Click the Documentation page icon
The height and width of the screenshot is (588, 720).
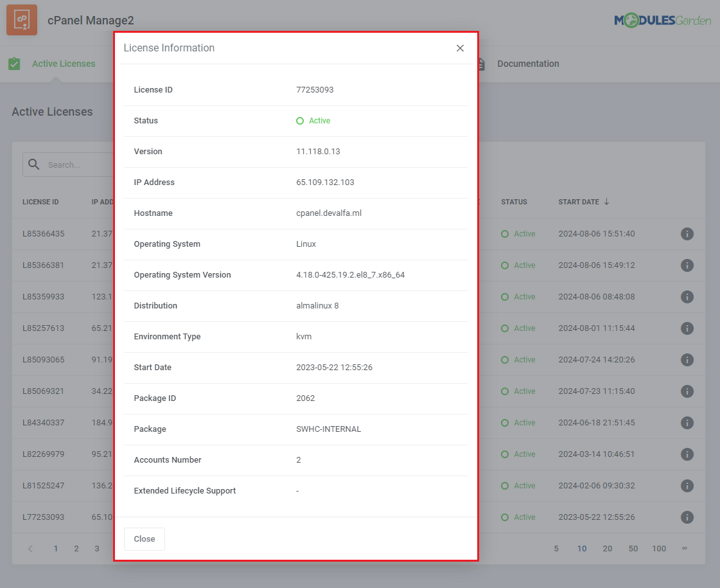pos(481,64)
